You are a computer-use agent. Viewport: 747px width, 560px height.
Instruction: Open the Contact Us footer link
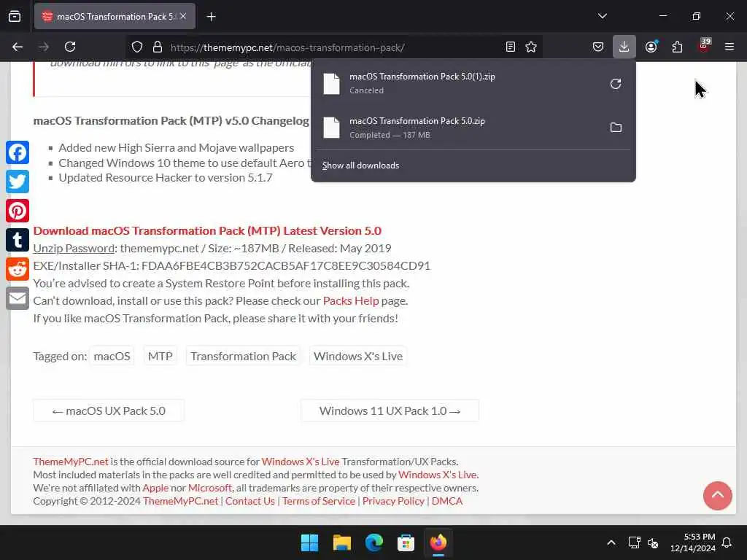tap(249, 501)
